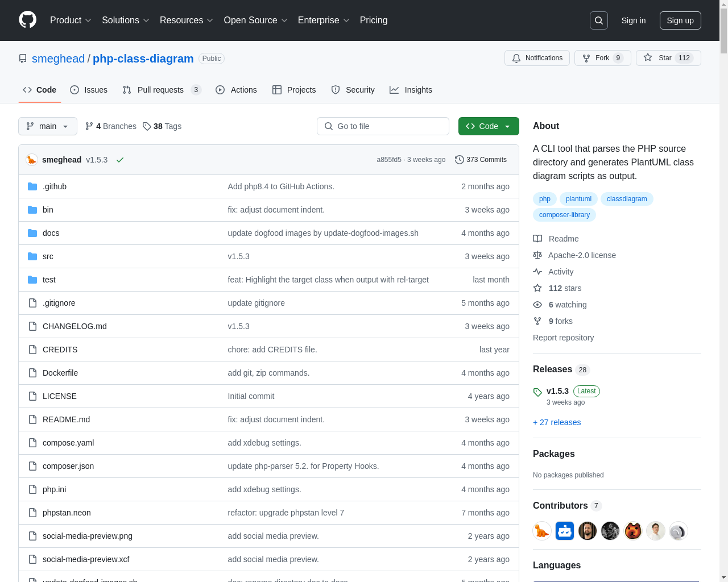728x582 pixels.
Task: Open the first contributor avatar (orange dinosaur)
Action: 542,531
